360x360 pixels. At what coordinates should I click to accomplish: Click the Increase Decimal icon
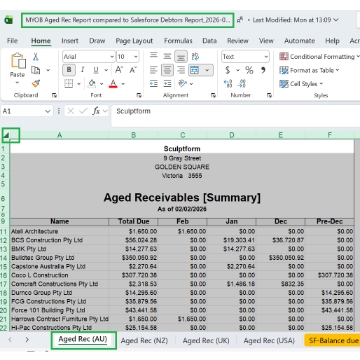(228, 84)
